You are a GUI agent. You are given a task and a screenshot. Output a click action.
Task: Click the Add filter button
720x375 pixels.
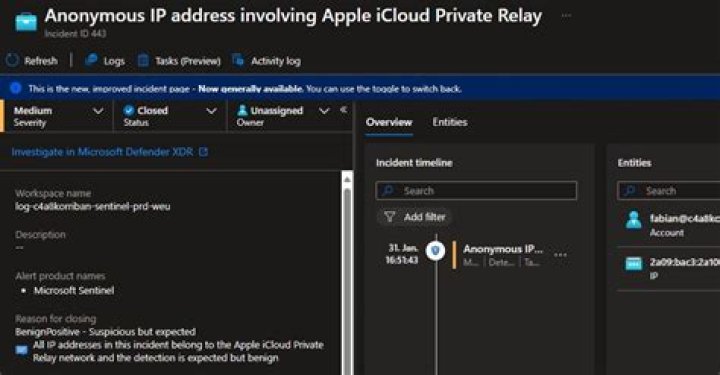[x=415, y=217]
